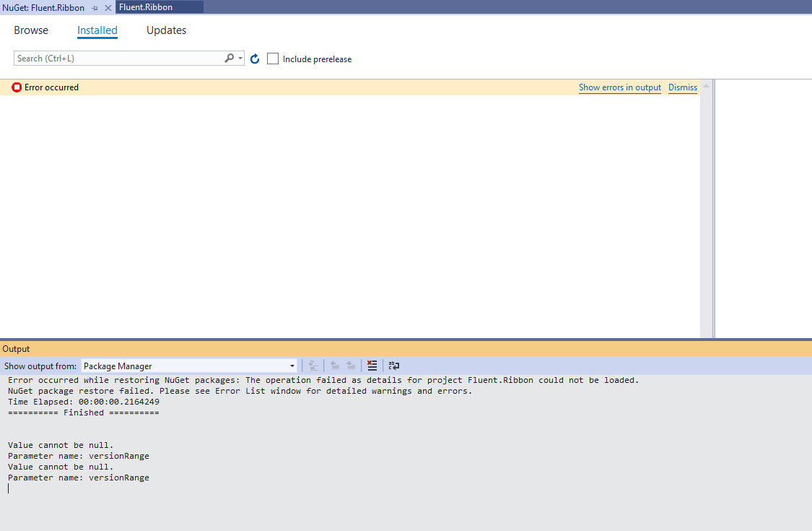Viewport: 812px width, 531px height.
Task: Click the error indicator icon in warning bar
Action: pyautogui.click(x=16, y=87)
